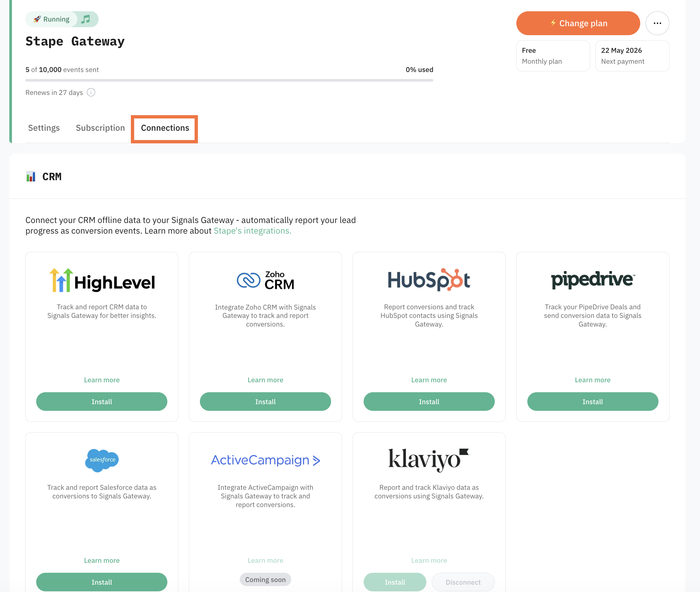
Task: Click the events usage progress bar
Action: pos(229,80)
